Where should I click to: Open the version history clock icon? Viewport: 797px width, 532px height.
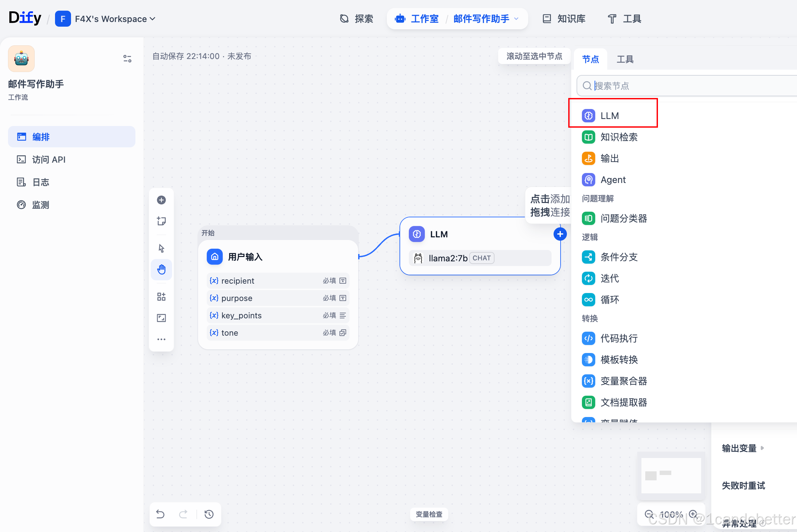point(209,514)
